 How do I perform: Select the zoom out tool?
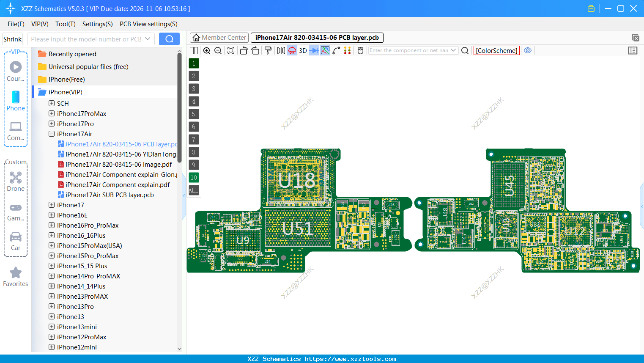[x=217, y=50]
